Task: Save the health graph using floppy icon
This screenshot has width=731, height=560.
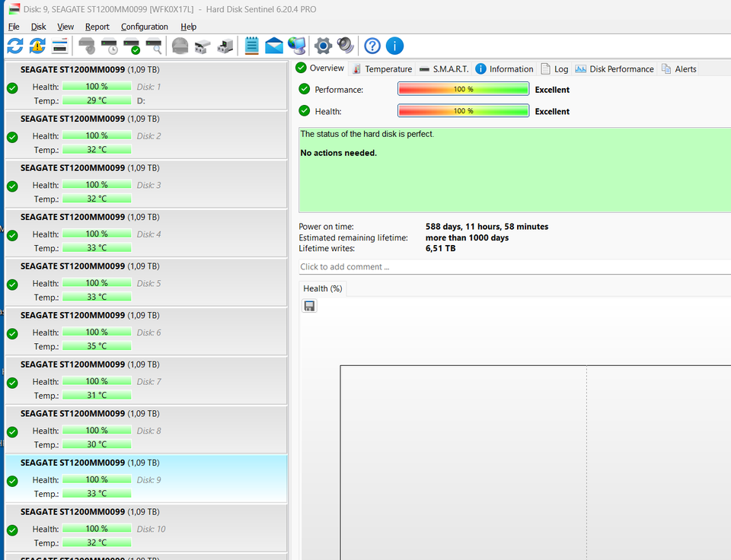Action: pyautogui.click(x=310, y=306)
